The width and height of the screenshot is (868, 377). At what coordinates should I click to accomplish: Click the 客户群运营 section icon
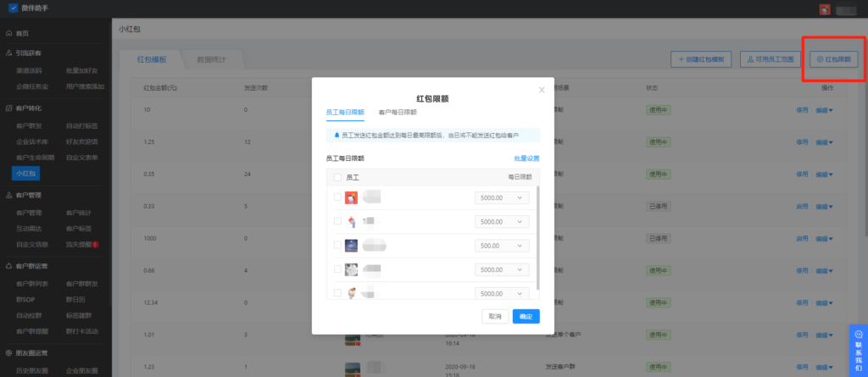8,266
